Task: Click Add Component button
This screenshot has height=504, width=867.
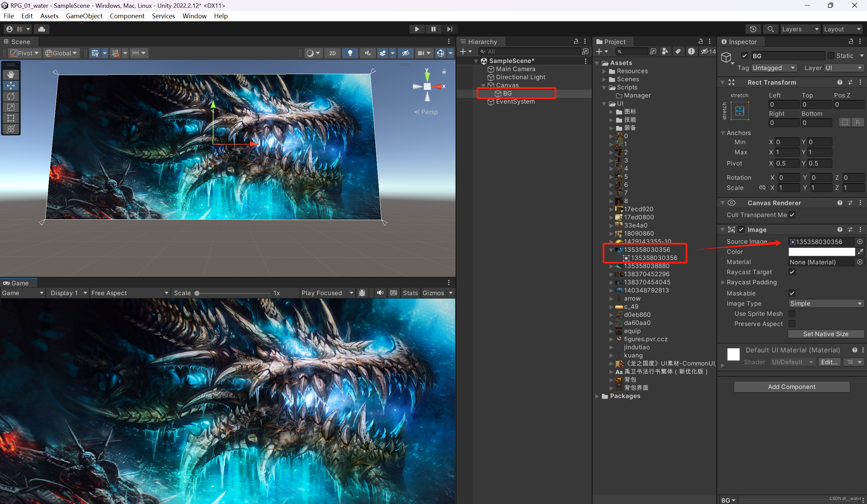Action: pyautogui.click(x=792, y=387)
